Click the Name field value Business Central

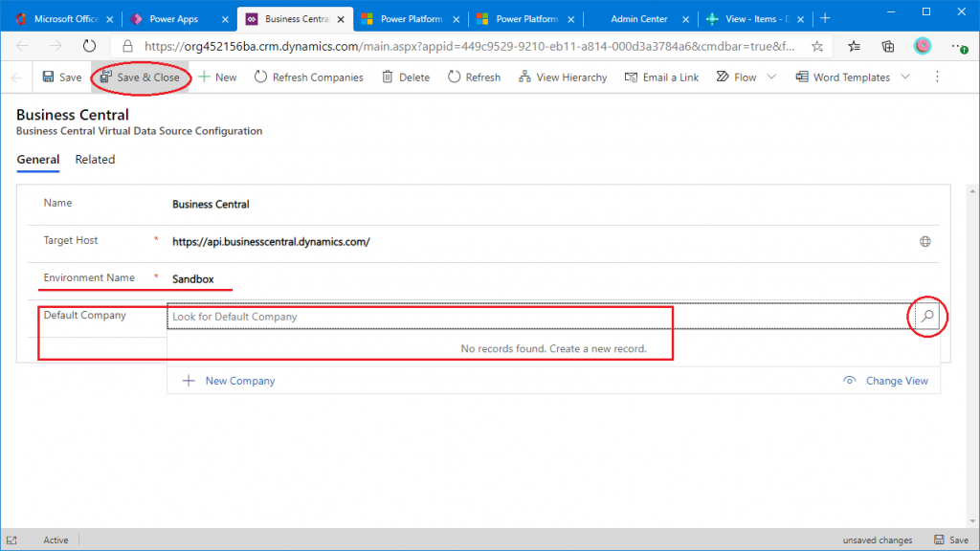click(x=211, y=205)
